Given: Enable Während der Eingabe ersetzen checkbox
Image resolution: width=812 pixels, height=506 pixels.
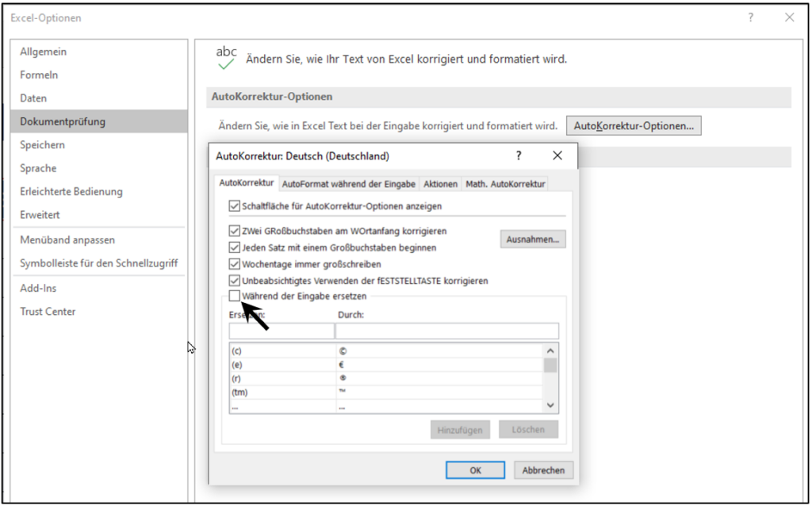Looking at the screenshot, I should [235, 297].
